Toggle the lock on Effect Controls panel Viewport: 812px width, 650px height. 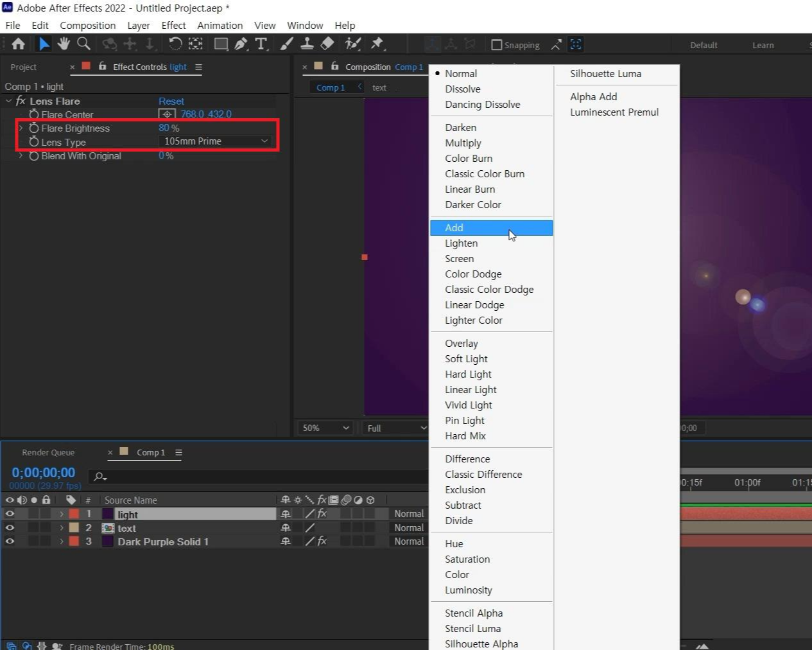pos(102,66)
